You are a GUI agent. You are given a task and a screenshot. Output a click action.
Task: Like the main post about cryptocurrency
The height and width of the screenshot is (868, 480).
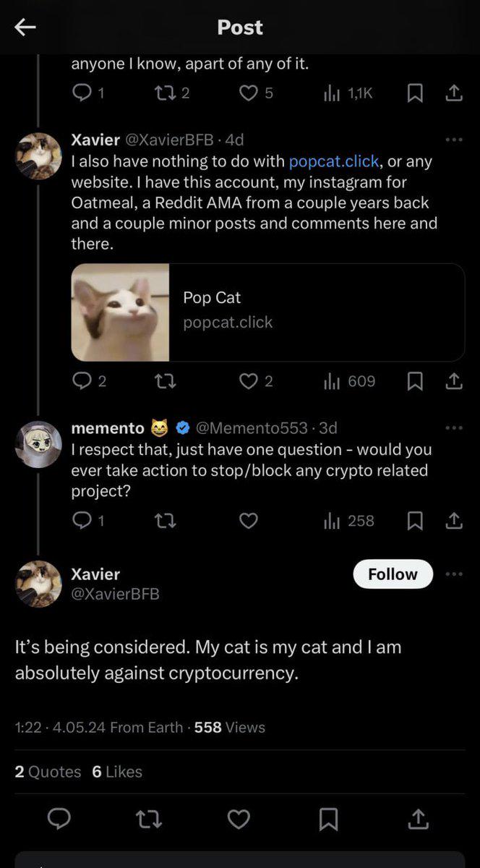tap(239, 819)
